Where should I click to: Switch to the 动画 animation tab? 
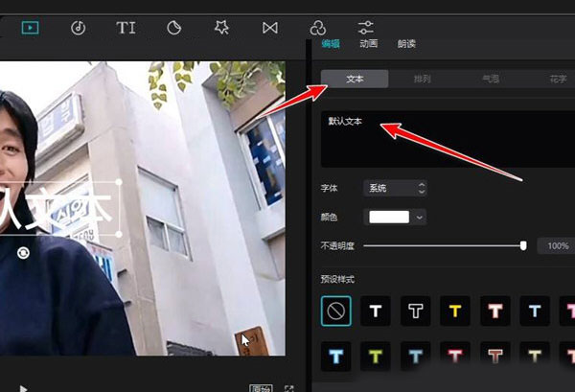pyautogui.click(x=368, y=44)
